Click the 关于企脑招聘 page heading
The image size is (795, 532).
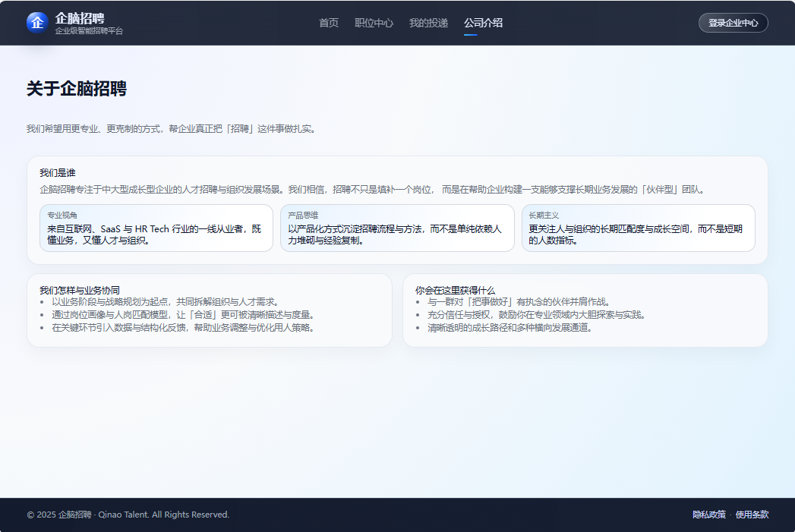(77, 89)
